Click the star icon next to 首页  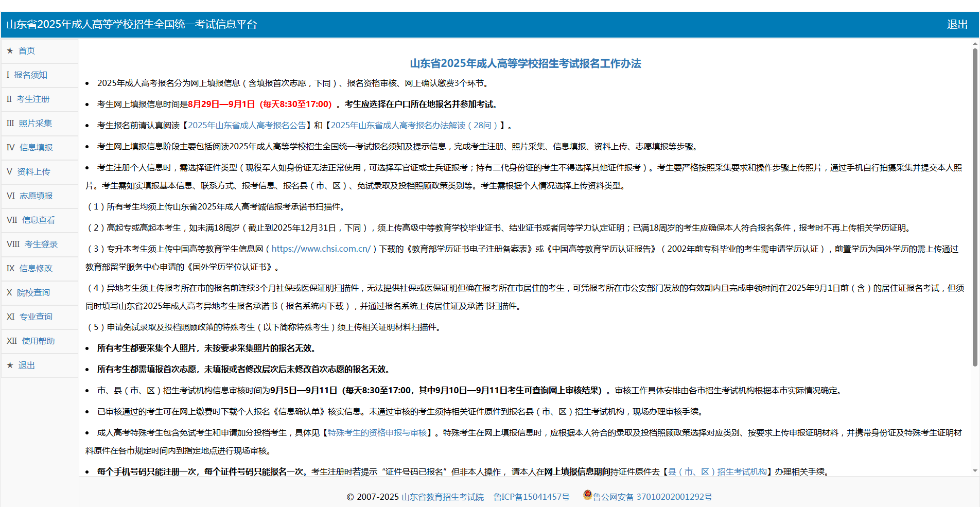pyautogui.click(x=10, y=50)
